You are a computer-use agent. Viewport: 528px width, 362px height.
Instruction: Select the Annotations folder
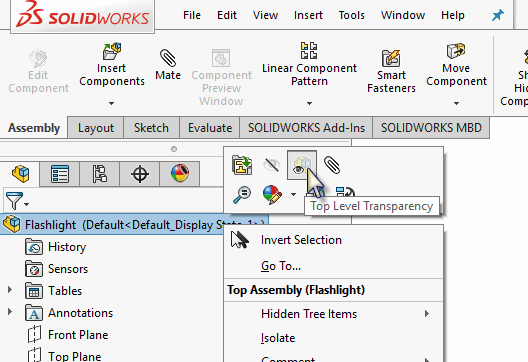coord(69,313)
